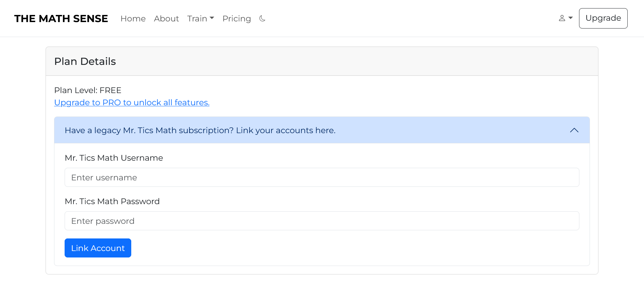Viewport: 644px width, 286px height.
Task: Expand the Train dropdown menu
Action: (201, 18)
